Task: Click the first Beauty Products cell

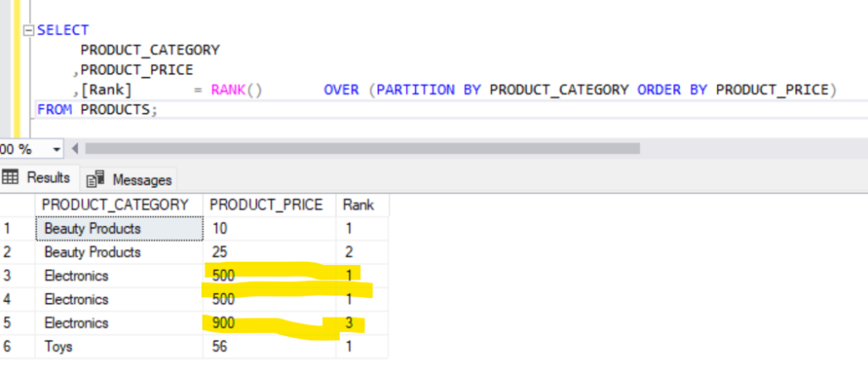Action: pyautogui.click(x=119, y=229)
